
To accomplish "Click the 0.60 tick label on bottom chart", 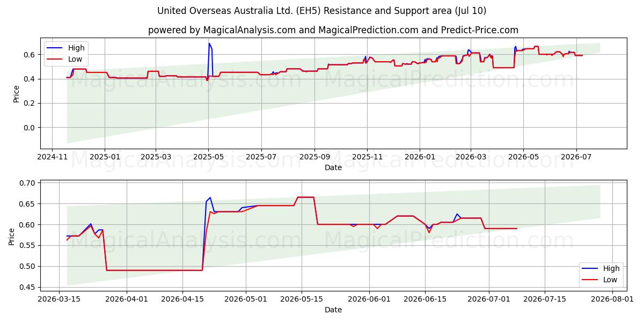I will (x=28, y=225).
